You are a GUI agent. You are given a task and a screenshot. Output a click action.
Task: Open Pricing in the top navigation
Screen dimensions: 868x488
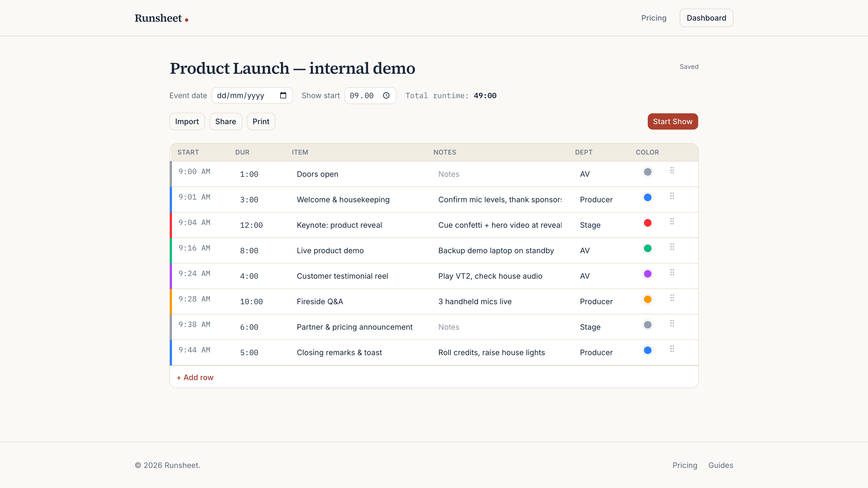click(x=654, y=18)
